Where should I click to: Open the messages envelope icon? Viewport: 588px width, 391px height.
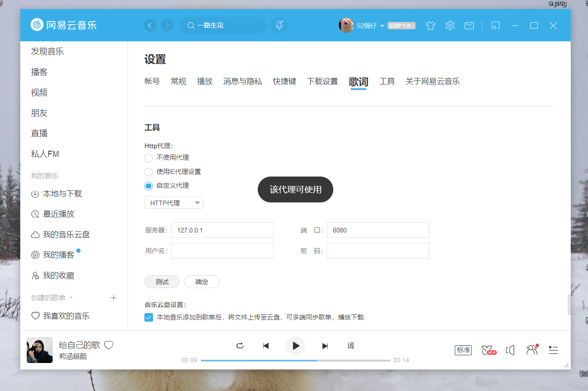469,26
